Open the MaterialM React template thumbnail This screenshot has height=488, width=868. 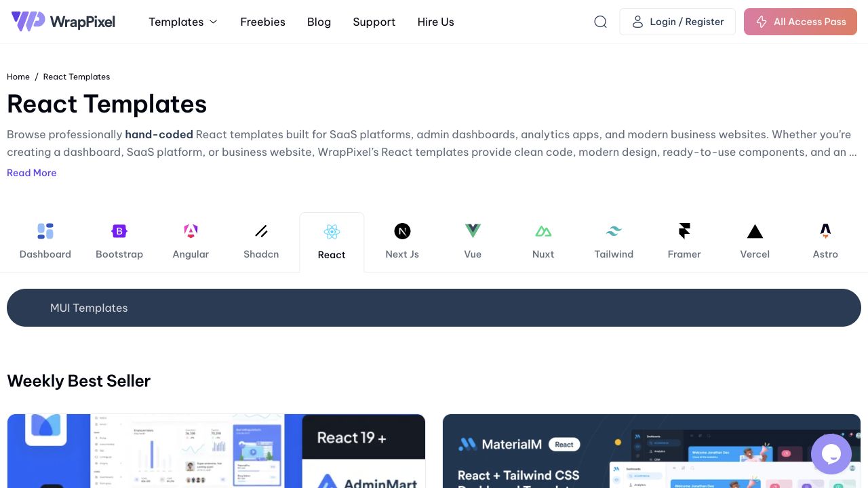(x=652, y=451)
